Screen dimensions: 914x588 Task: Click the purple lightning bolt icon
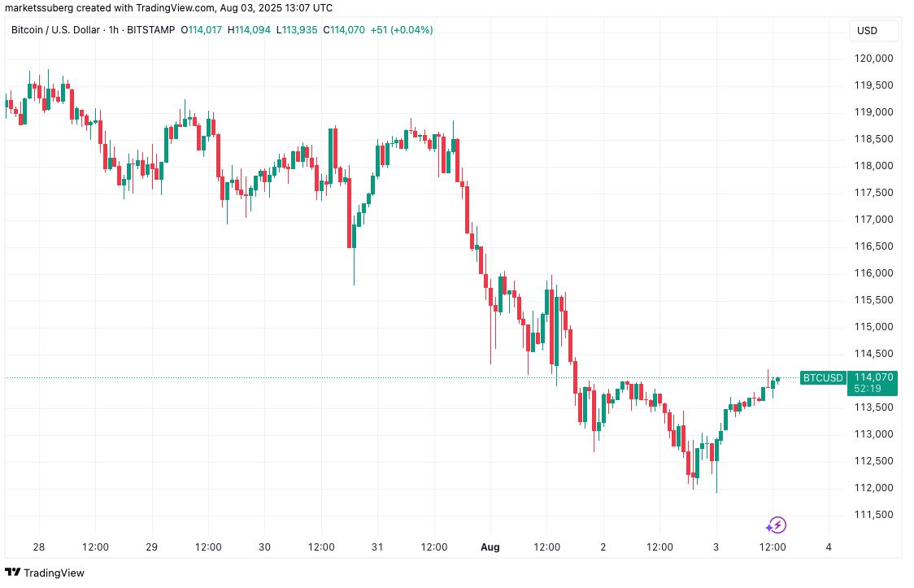point(777,525)
